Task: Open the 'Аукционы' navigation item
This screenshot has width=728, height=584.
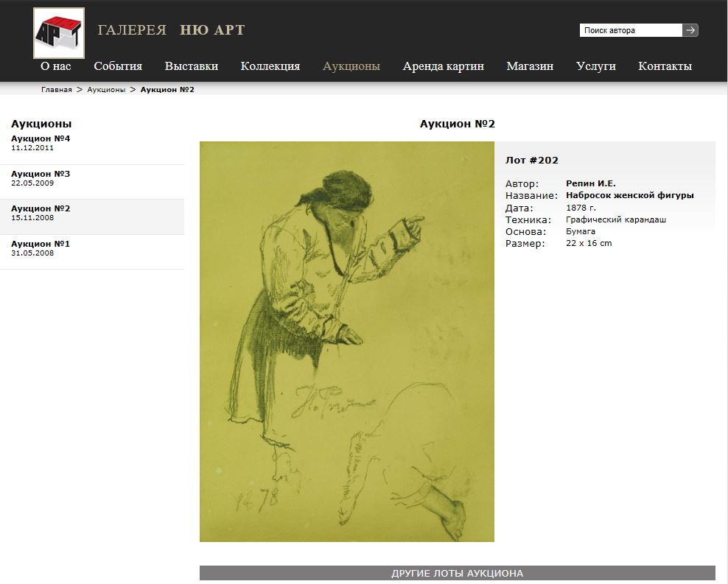Action: (x=351, y=66)
